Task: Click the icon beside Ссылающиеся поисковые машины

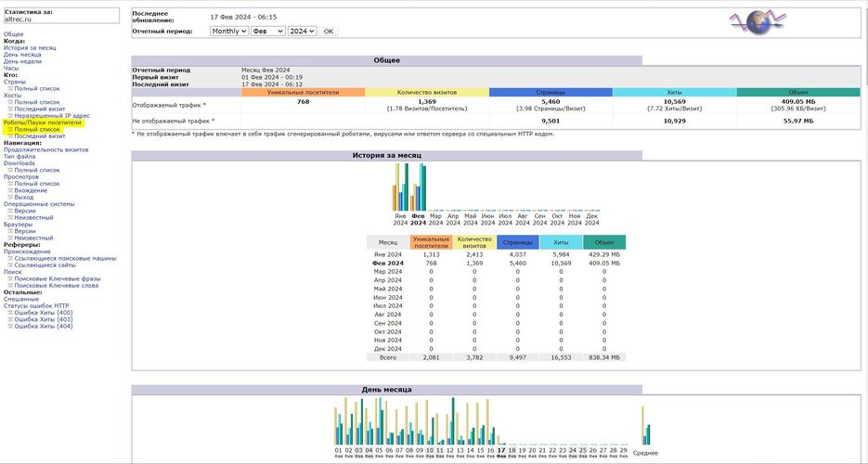Action: click(10, 258)
